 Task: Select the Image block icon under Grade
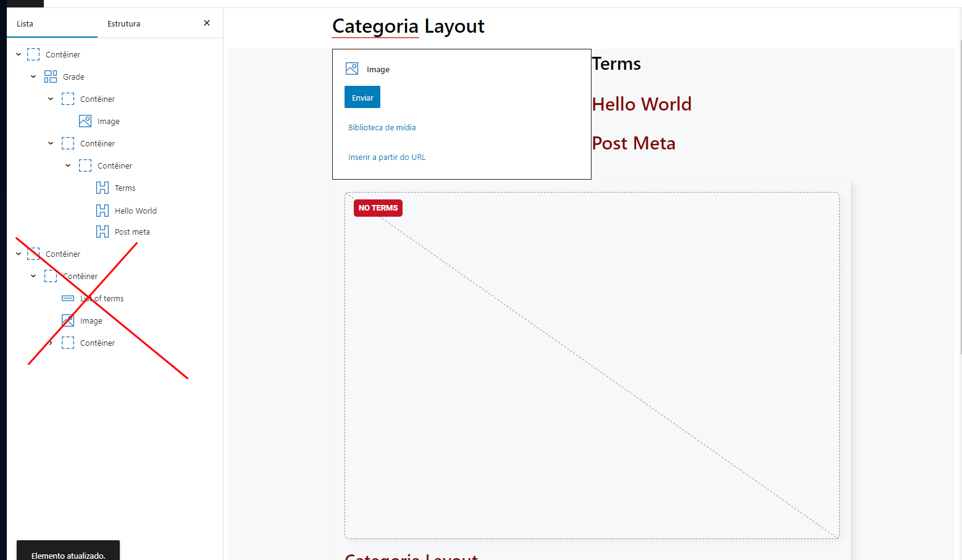(x=85, y=121)
